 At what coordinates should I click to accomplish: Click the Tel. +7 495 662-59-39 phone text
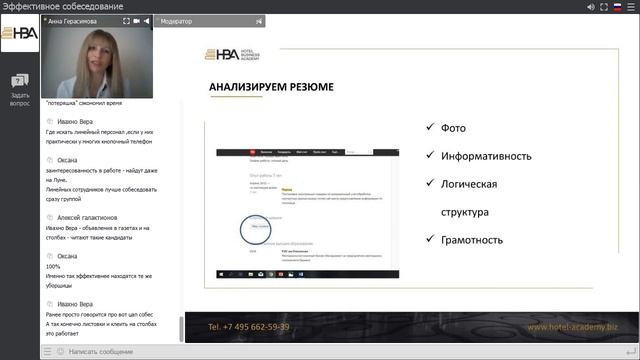tap(249, 327)
